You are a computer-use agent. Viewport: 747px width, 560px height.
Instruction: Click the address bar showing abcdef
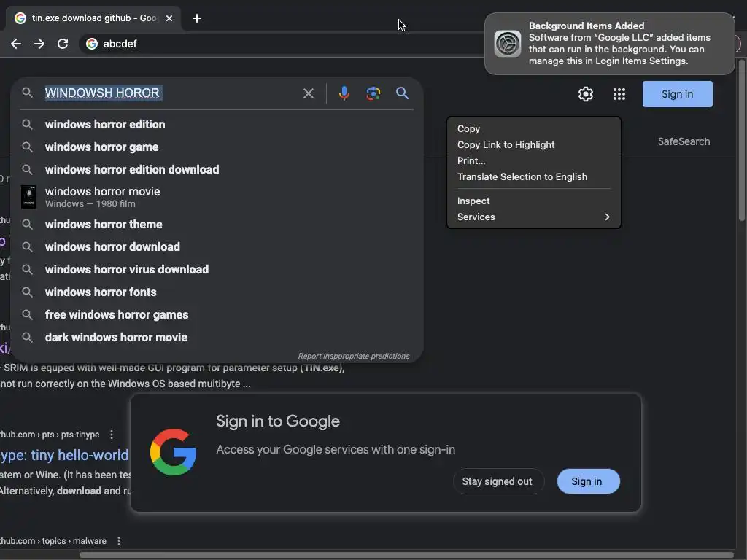click(281, 44)
